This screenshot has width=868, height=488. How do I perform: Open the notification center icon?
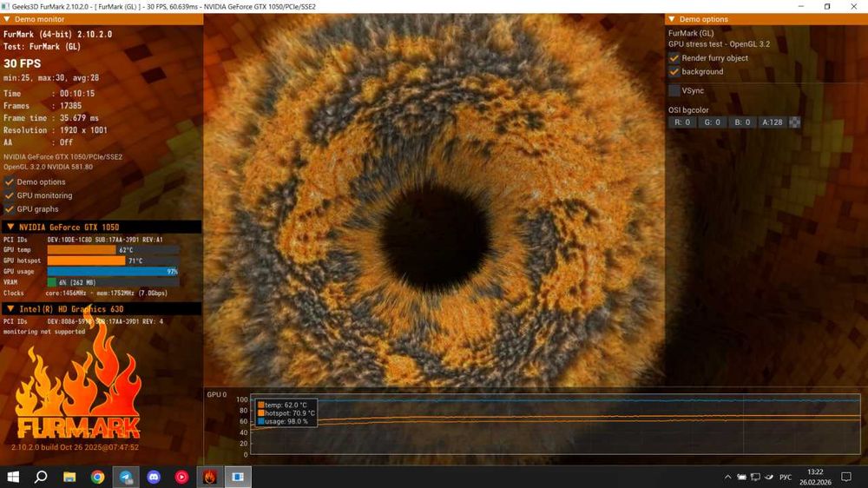pos(845,477)
